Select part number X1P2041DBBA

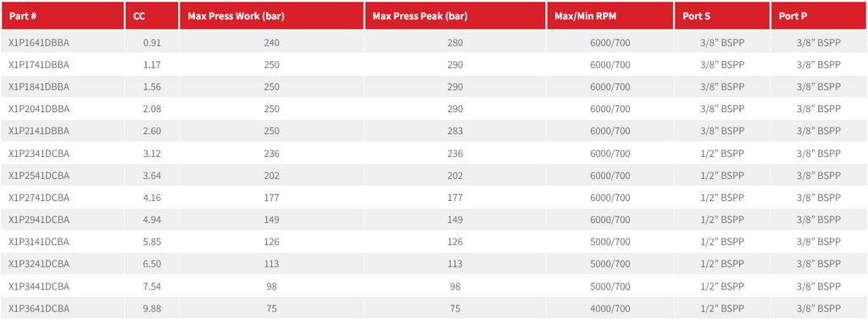(39, 109)
